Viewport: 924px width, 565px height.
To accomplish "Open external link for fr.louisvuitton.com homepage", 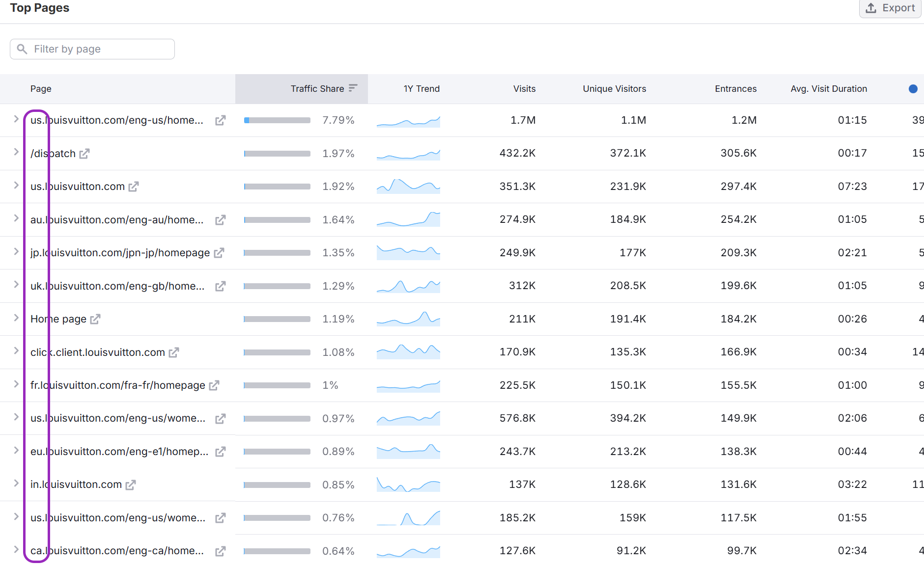I will (x=214, y=385).
